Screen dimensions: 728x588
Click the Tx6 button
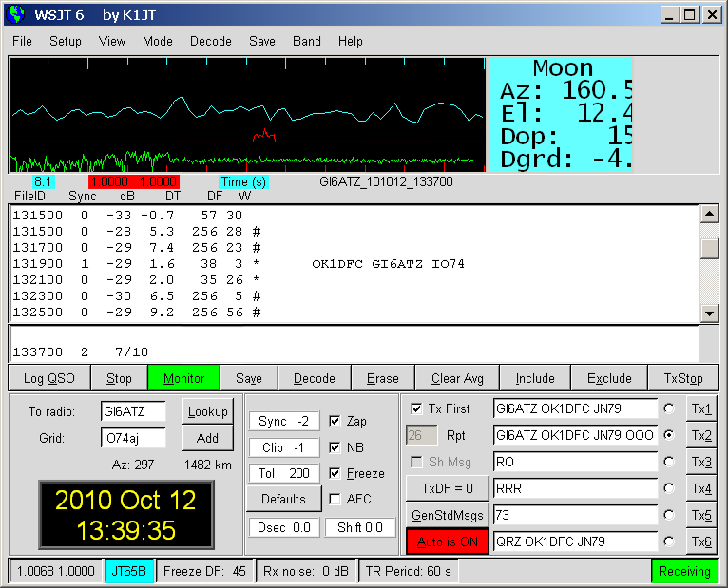click(x=701, y=541)
